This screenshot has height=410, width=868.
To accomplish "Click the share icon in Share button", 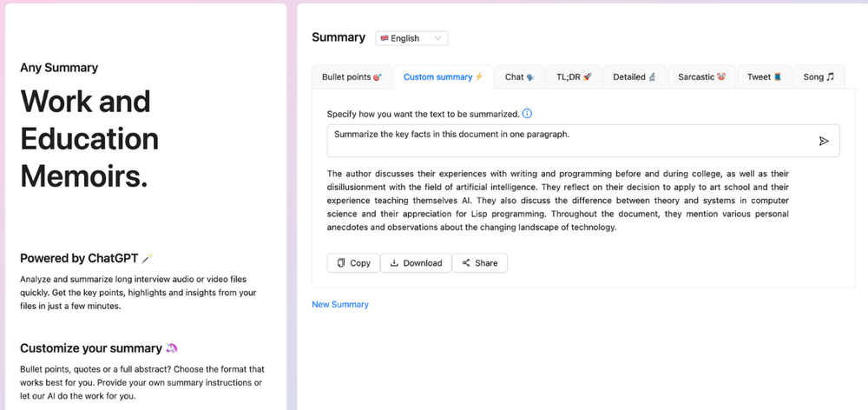I will (466, 263).
